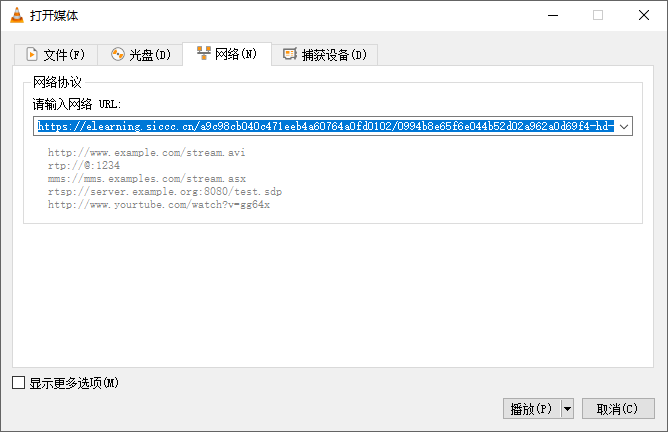Click the file icon on 文件 tab

click(31, 54)
